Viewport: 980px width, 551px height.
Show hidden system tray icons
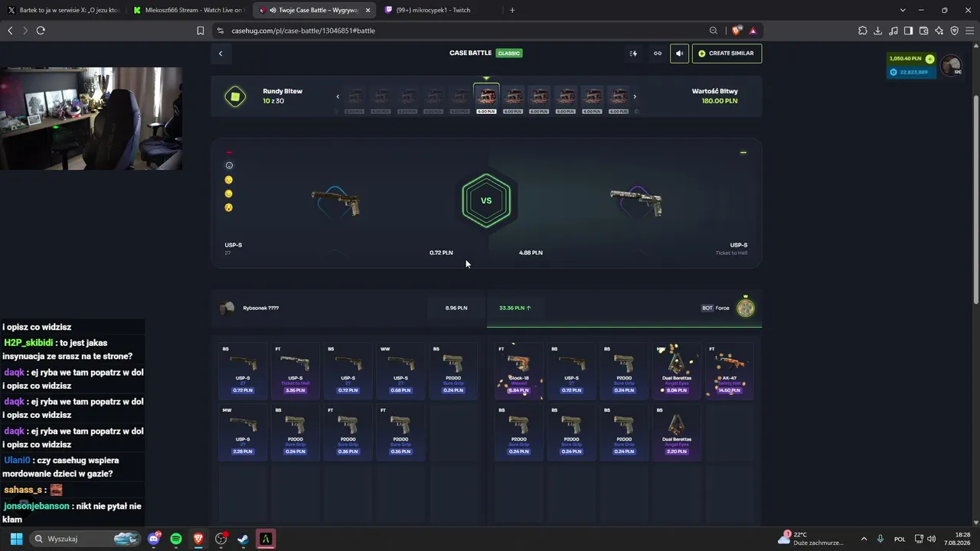click(x=864, y=539)
